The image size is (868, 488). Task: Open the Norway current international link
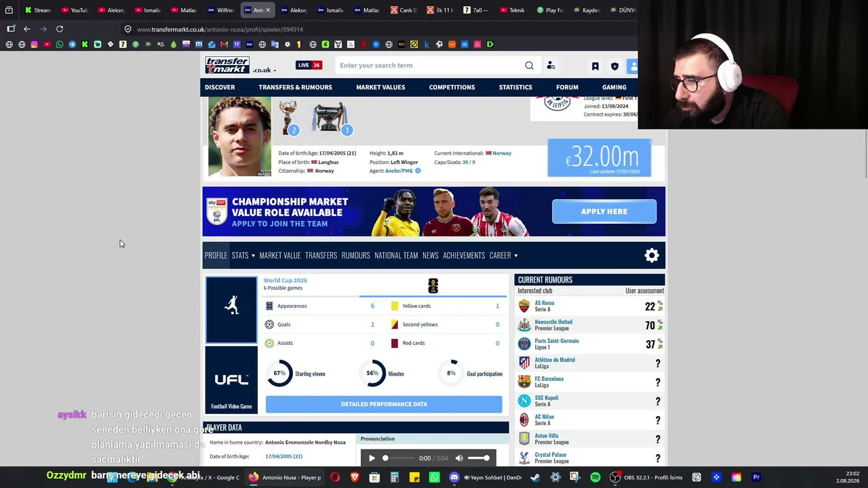(x=502, y=153)
